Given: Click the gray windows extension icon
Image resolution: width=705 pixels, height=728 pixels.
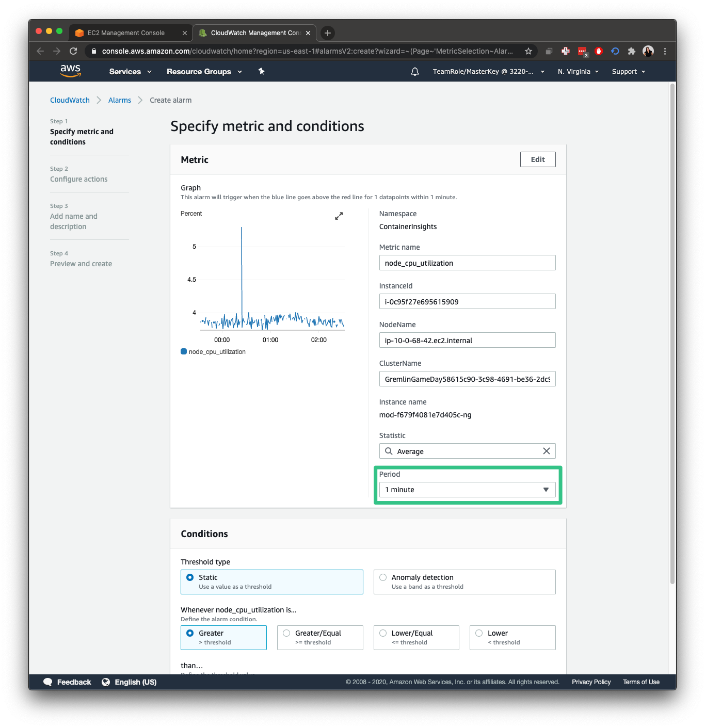Looking at the screenshot, I should (x=549, y=51).
